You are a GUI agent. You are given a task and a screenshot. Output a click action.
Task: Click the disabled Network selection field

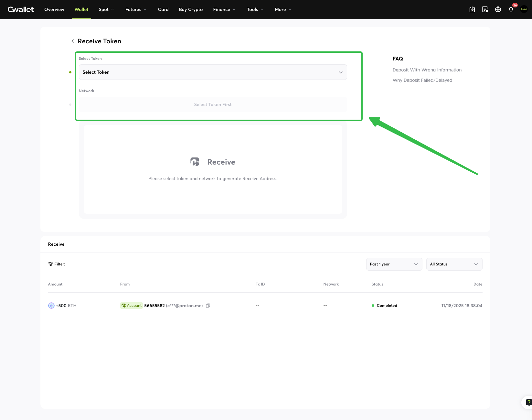(x=213, y=104)
